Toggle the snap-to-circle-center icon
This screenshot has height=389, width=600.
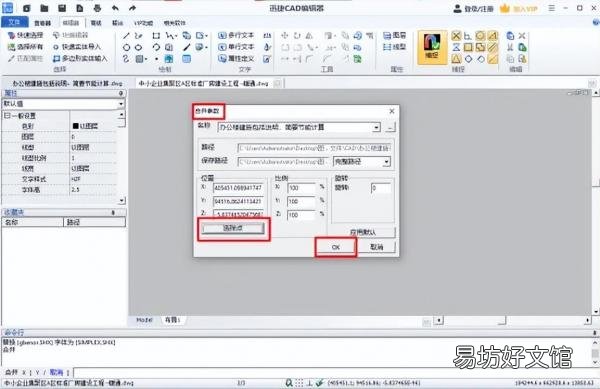tap(480, 36)
